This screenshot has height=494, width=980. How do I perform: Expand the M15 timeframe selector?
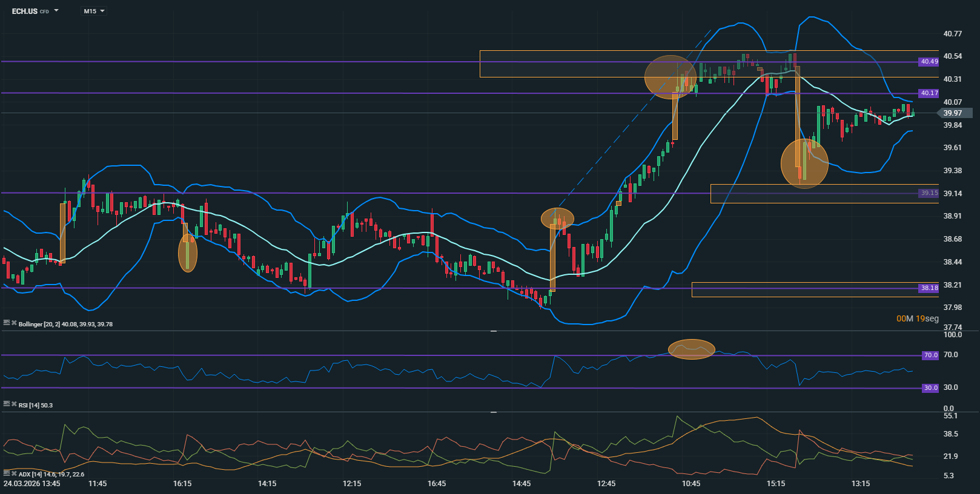click(94, 11)
